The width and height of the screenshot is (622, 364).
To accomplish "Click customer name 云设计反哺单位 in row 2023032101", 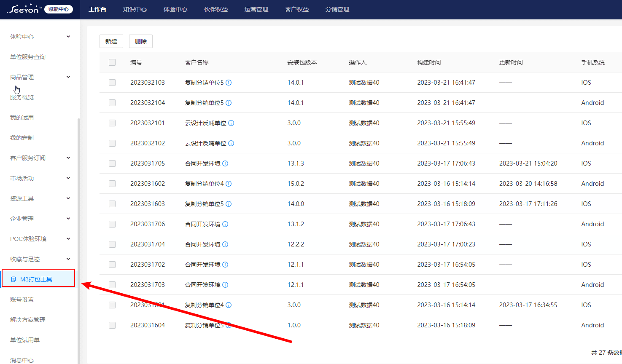I will coord(206,123).
